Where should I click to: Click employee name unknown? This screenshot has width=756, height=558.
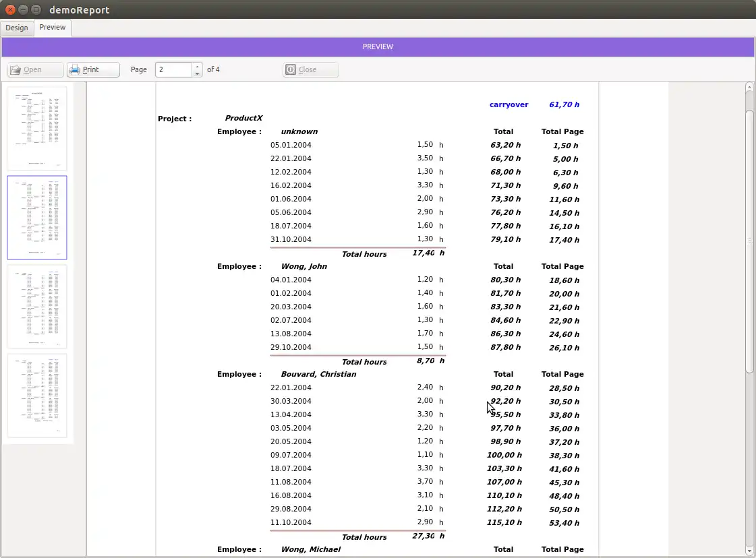(x=299, y=131)
